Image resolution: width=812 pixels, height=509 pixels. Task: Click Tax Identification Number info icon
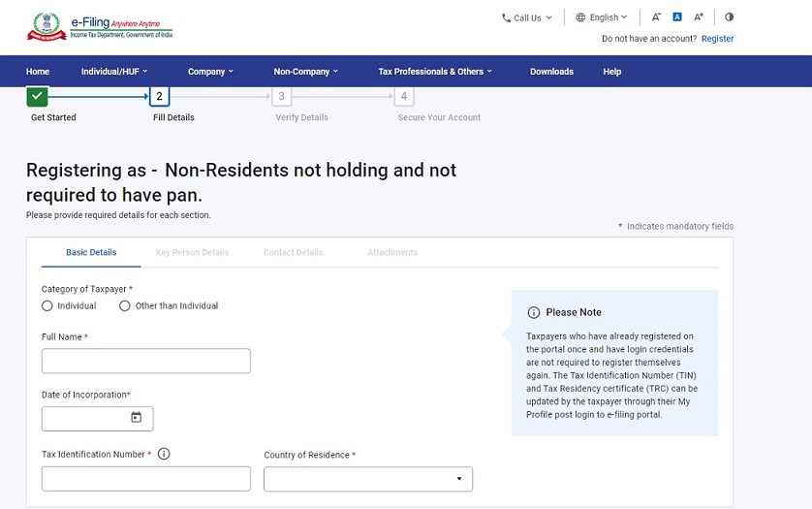[x=164, y=454]
